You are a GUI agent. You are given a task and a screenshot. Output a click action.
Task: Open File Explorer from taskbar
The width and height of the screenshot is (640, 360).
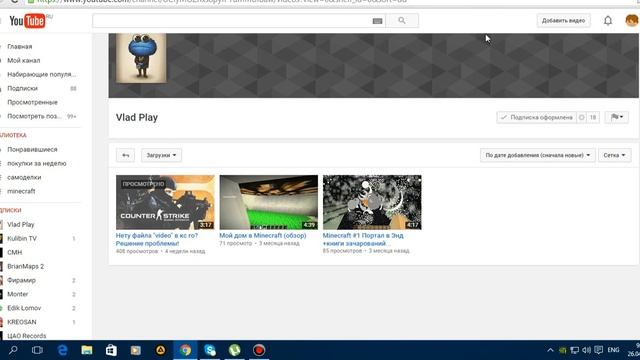[x=87, y=350]
